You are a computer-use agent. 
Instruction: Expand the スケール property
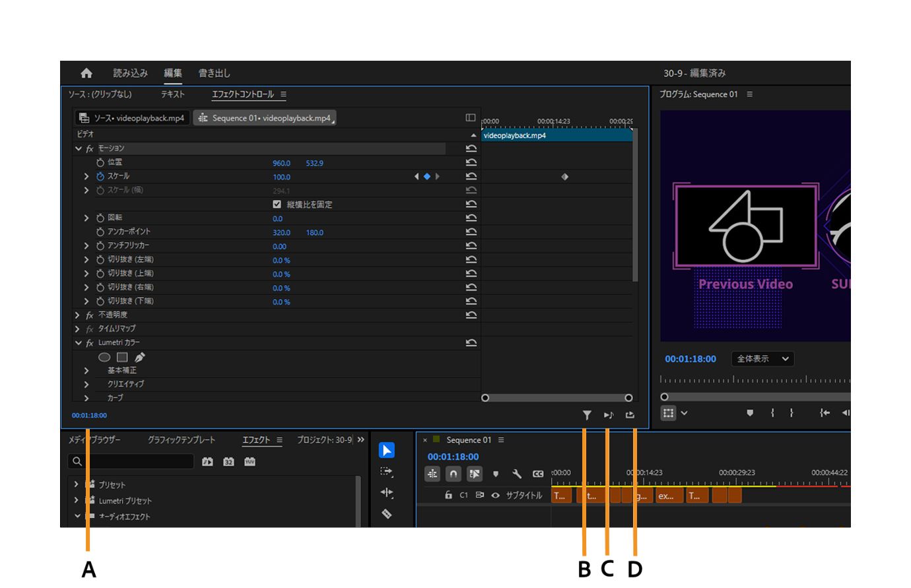[86, 176]
